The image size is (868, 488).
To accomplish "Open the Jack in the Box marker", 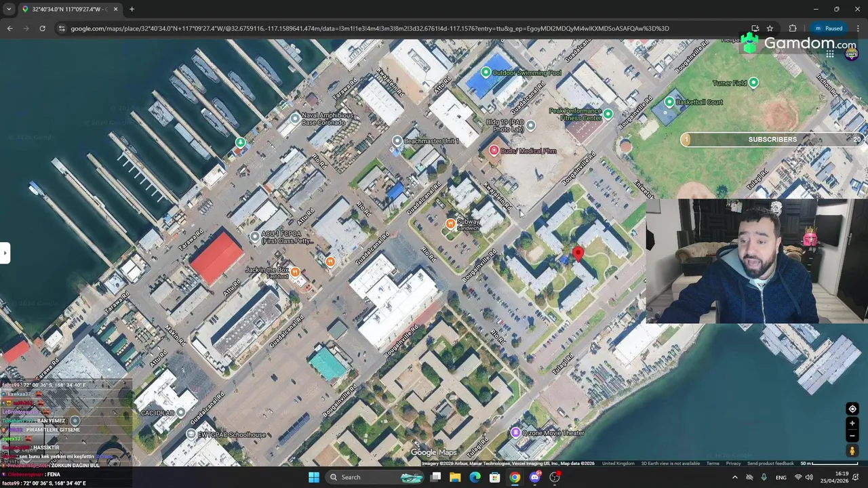I will 295,272.
